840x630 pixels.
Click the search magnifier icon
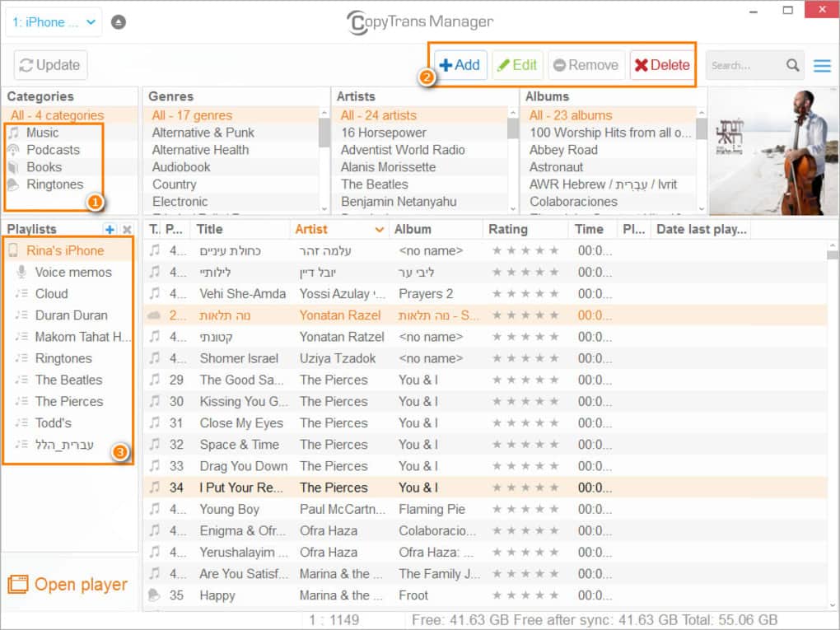[x=792, y=66]
